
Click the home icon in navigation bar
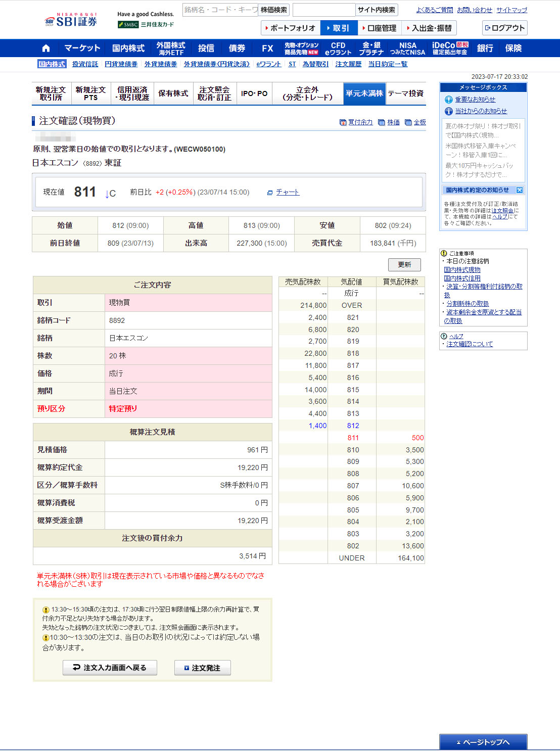point(46,49)
